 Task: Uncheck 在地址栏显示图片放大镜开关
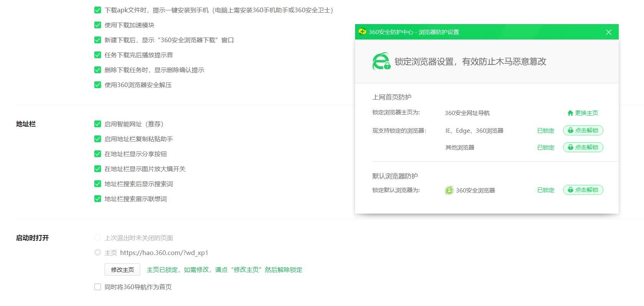pyautogui.click(x=98, y=169)
